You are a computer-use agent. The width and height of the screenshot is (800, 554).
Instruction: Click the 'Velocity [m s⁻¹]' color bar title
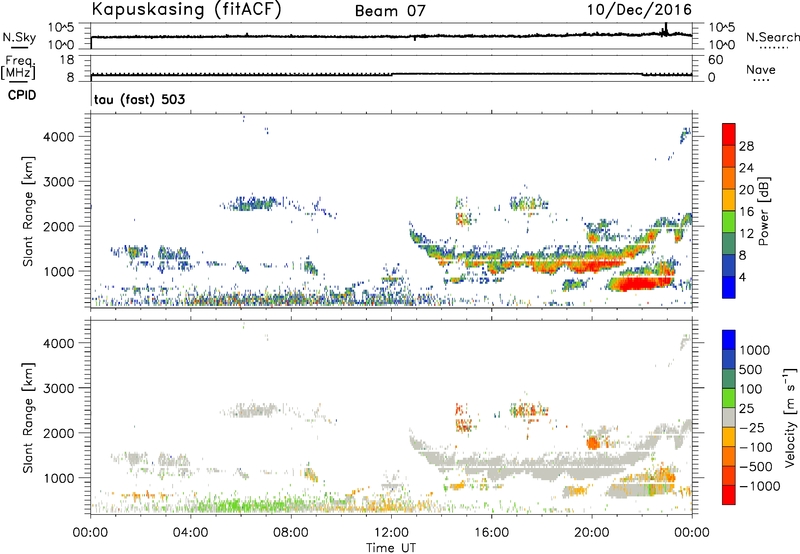click(x=790, y=417)
